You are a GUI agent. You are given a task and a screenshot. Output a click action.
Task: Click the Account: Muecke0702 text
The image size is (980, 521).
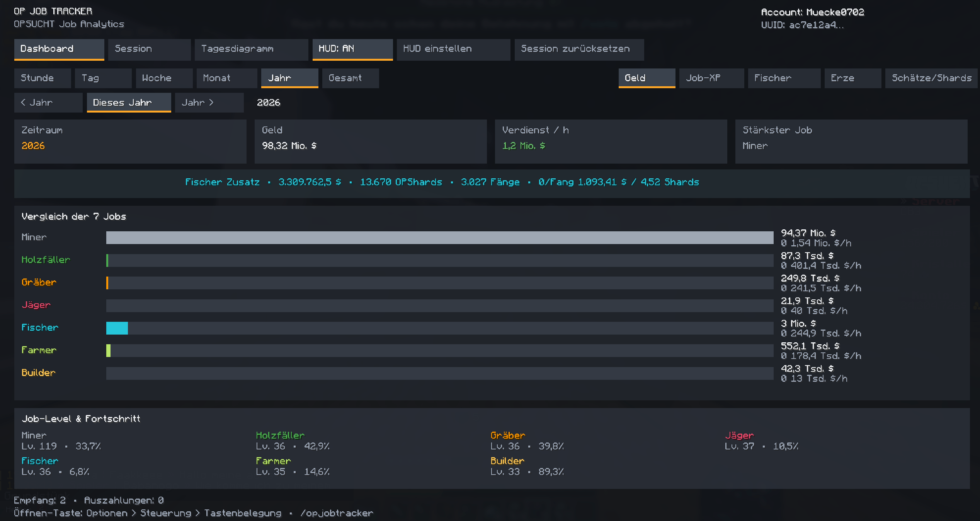[812, 12]
